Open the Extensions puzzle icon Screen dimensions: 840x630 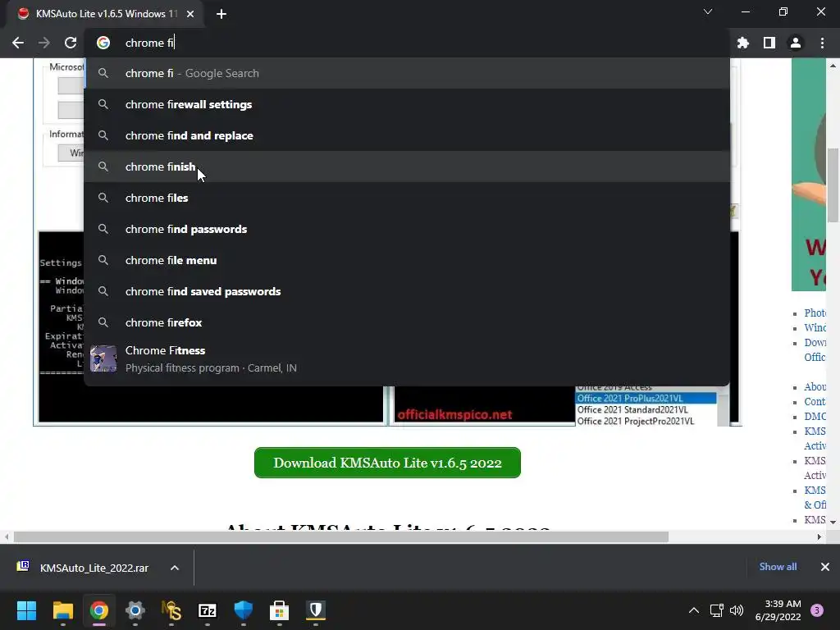click(x=743, y=43)
